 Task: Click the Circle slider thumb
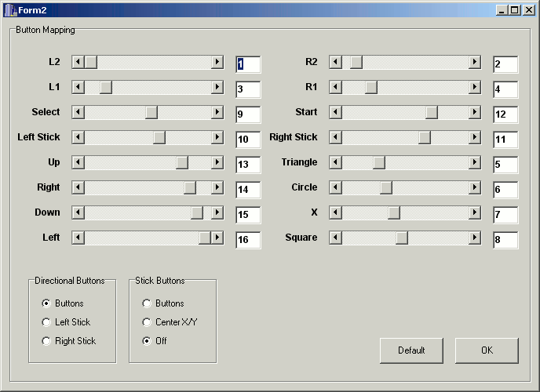tap(386, 187)
